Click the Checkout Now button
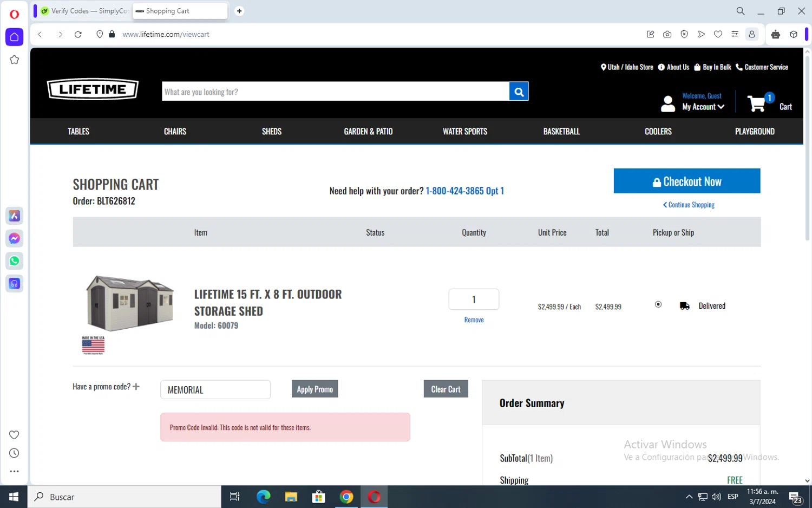 (x=686, y=181)
